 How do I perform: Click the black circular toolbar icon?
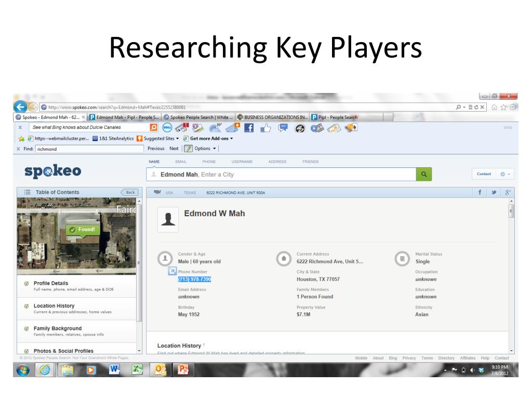[300, 128]
